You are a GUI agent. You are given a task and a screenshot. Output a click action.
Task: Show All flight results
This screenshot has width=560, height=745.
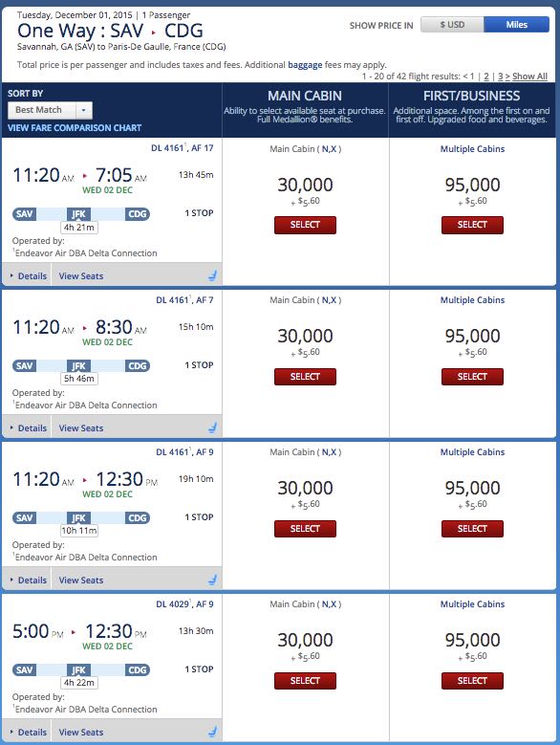point(529,76)
